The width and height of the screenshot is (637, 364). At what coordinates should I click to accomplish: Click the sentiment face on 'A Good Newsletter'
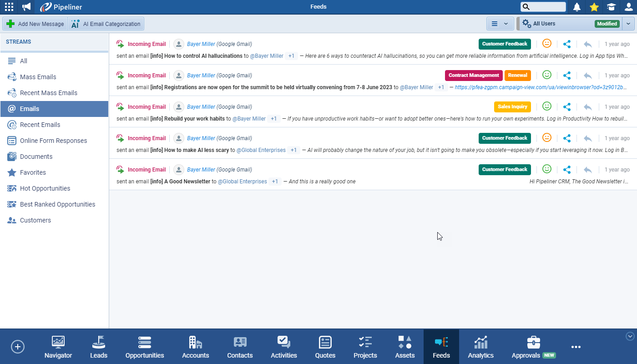547,169
